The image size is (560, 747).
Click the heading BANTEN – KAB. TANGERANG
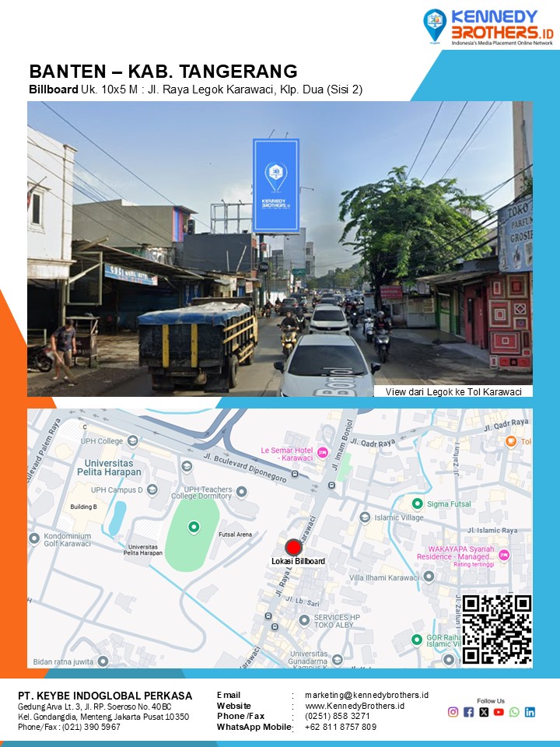[x=163, y=72]
